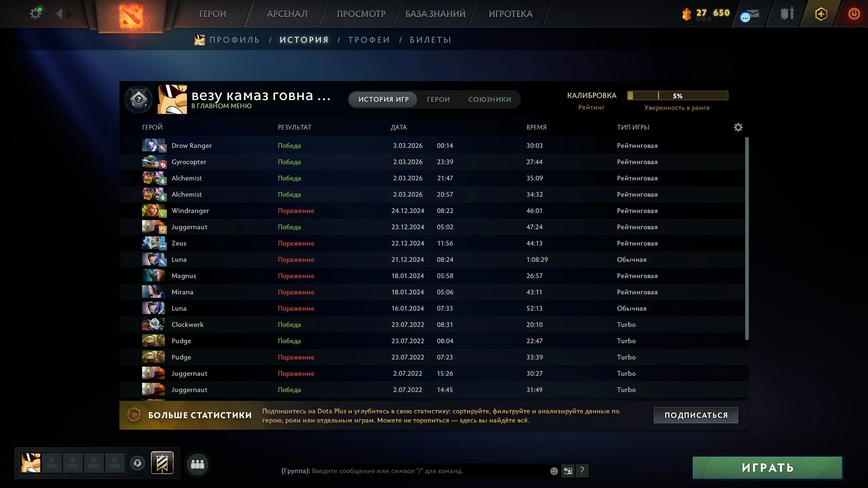Click the Dota Plus hexagon icon
868x488 pixels.
(x=821, y=14)
